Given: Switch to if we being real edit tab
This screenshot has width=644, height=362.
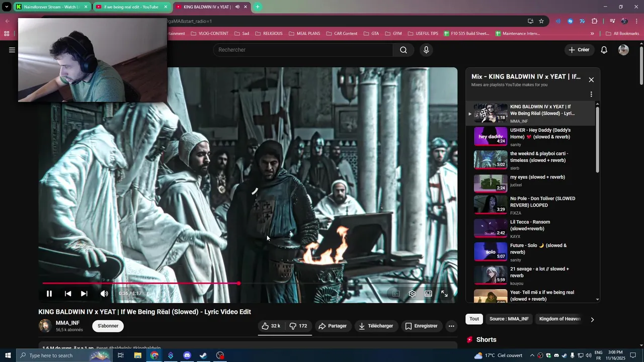Looking at the screenshot, I should [131, 7].
